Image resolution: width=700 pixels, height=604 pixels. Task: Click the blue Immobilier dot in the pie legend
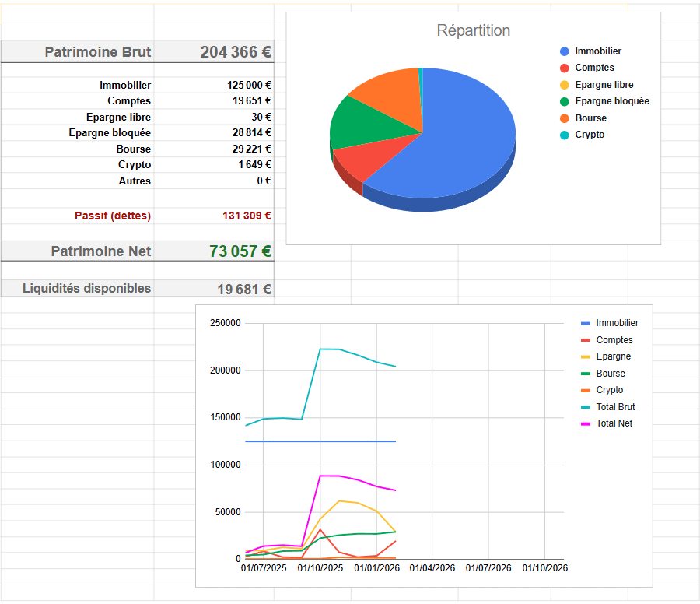(x=565, y=51)
